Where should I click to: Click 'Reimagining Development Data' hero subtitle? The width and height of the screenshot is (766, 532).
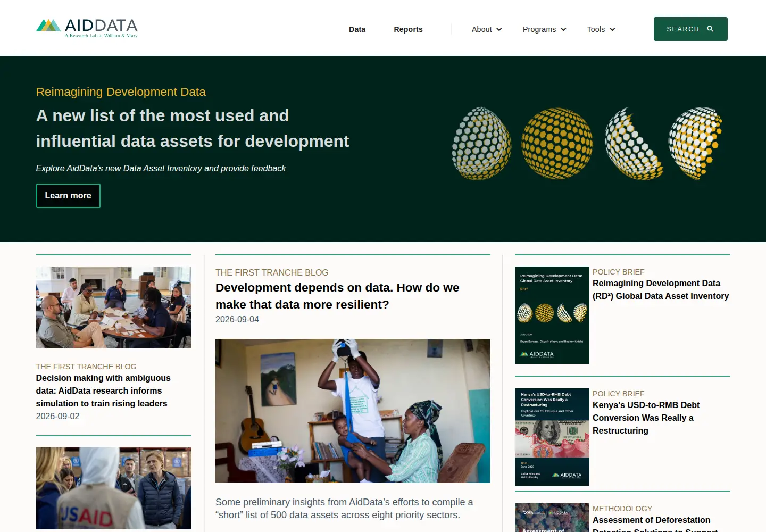pos(121,92)
